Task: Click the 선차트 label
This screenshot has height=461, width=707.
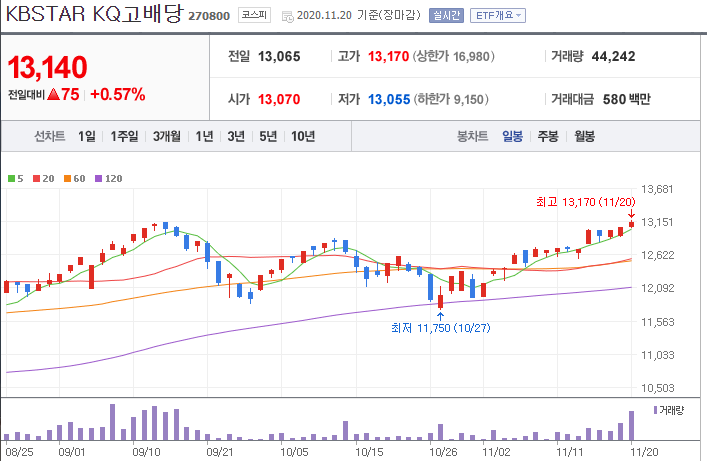Action: tap(50, 136)
